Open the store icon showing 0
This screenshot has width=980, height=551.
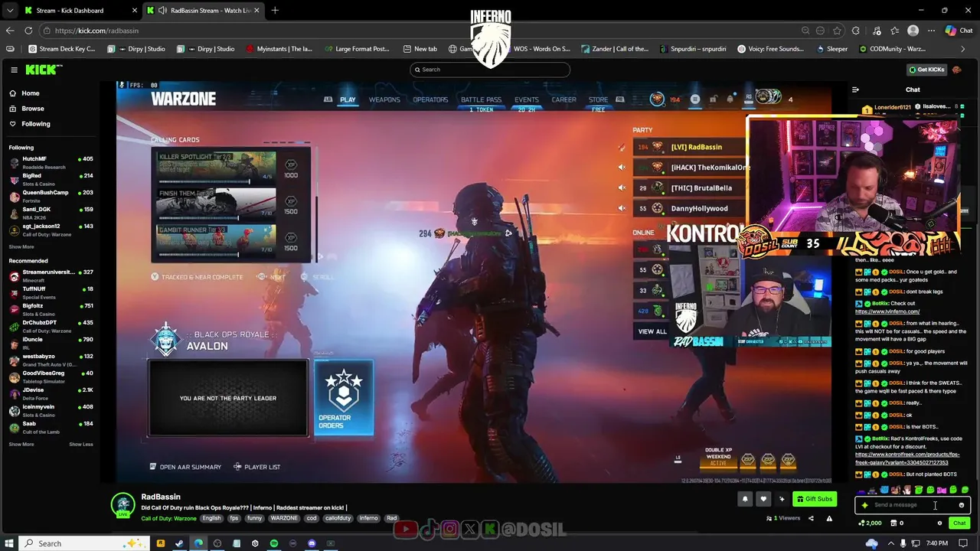click(896, 523)
